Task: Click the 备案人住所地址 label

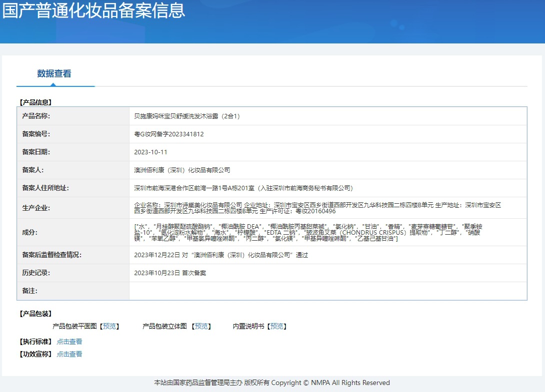Action: tap(45, 188)
